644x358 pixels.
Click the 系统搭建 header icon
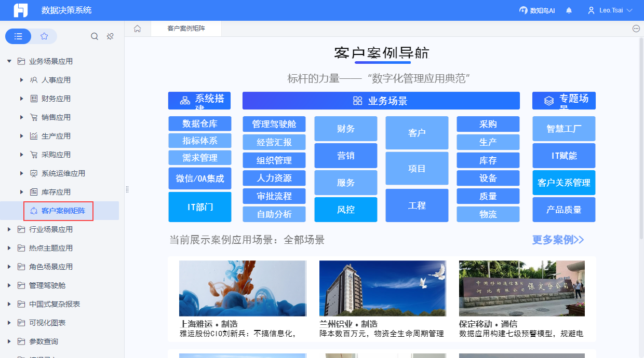(x=185, y=101)
